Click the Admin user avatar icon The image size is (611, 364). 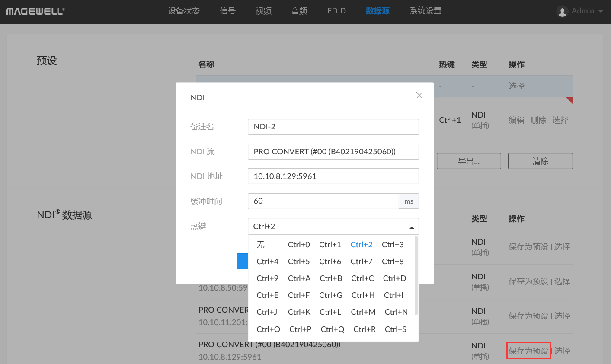point(562,11)
